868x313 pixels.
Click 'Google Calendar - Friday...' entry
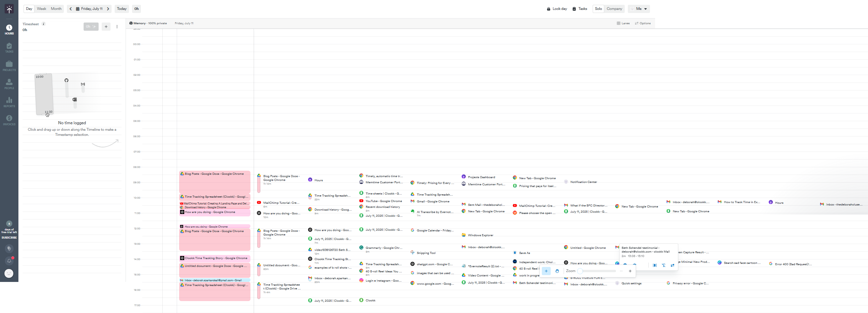(x=432, y=230)
